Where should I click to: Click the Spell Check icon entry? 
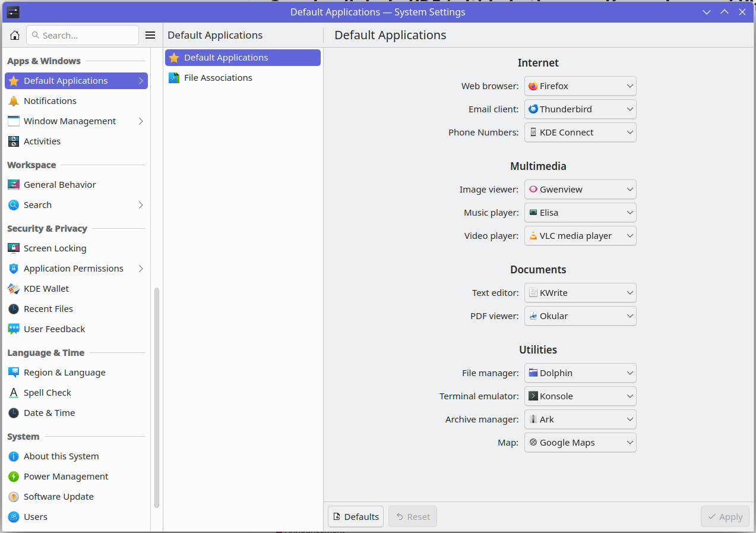tap(14, 393)
